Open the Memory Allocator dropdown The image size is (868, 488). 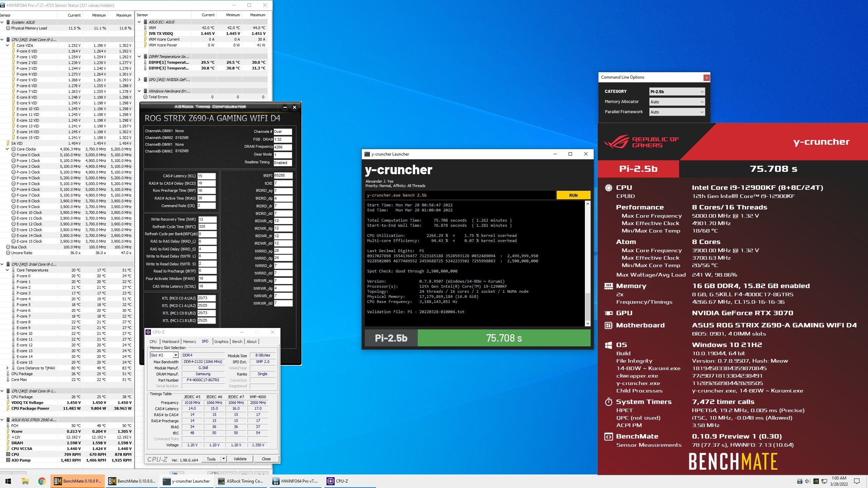click(677, 102)
